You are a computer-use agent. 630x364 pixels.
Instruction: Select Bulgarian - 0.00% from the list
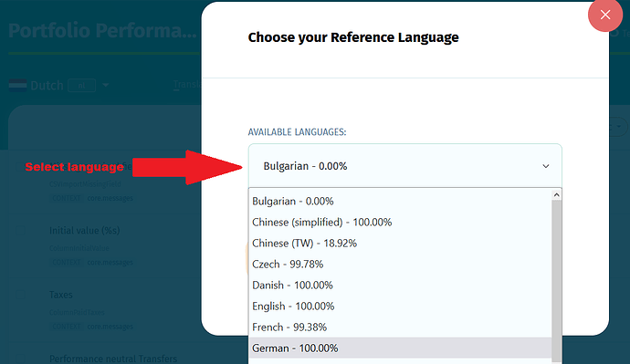400,201
